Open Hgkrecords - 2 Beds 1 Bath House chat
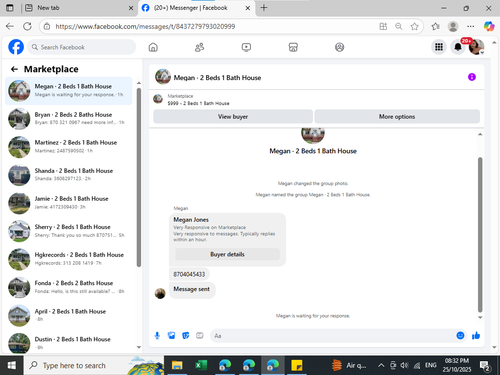This screenshot has width=500, height=375. [69, 259]
